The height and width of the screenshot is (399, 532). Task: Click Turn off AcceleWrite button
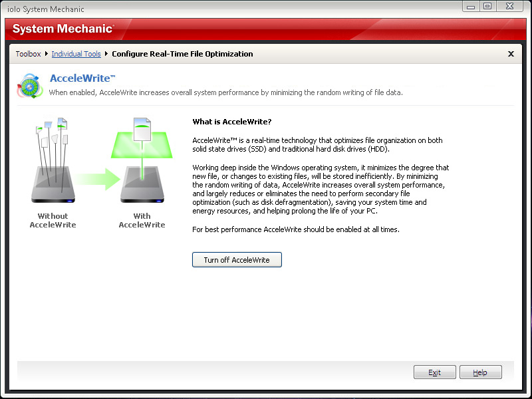(x=237, y=259)
